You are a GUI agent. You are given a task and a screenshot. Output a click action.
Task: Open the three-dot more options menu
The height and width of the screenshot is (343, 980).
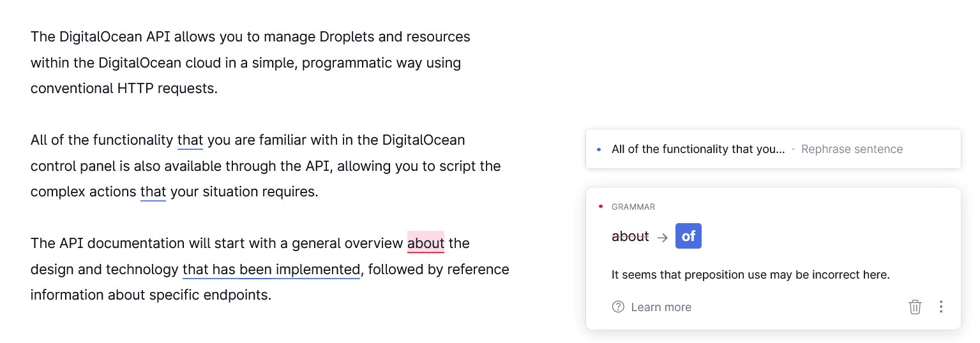click(940, 307)
